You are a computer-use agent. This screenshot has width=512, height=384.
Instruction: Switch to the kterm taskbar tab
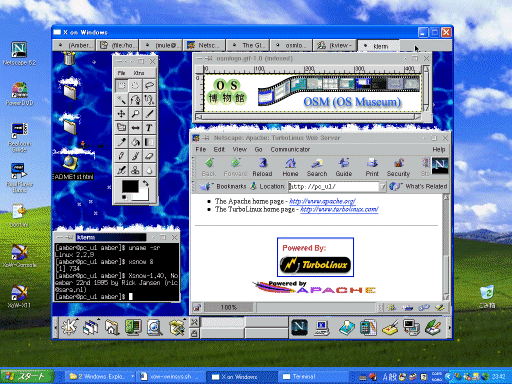pyautogui.click(x=378, y=46)
